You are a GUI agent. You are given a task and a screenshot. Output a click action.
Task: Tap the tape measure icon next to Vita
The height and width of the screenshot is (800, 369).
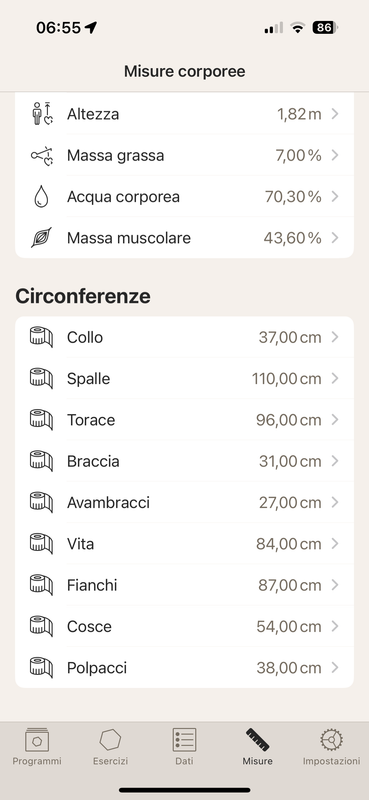[41, 544]
